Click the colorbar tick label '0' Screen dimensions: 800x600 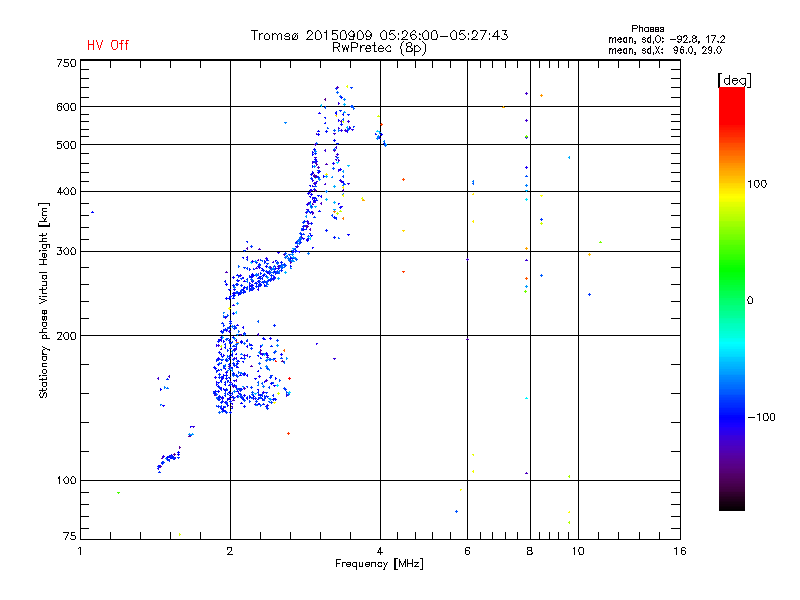tap(750, 301)
